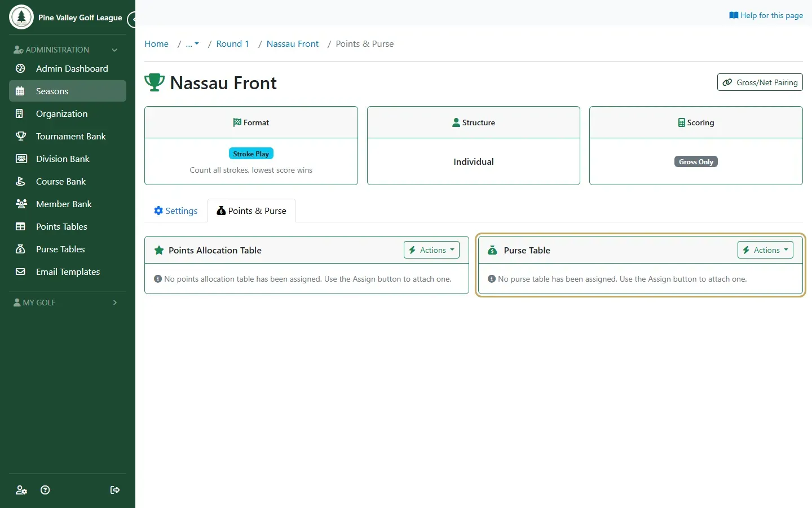The height and width of the screenshot is (508, 812).
Task: Click the Points Tables grid icon
Action: tap(20, 226)
